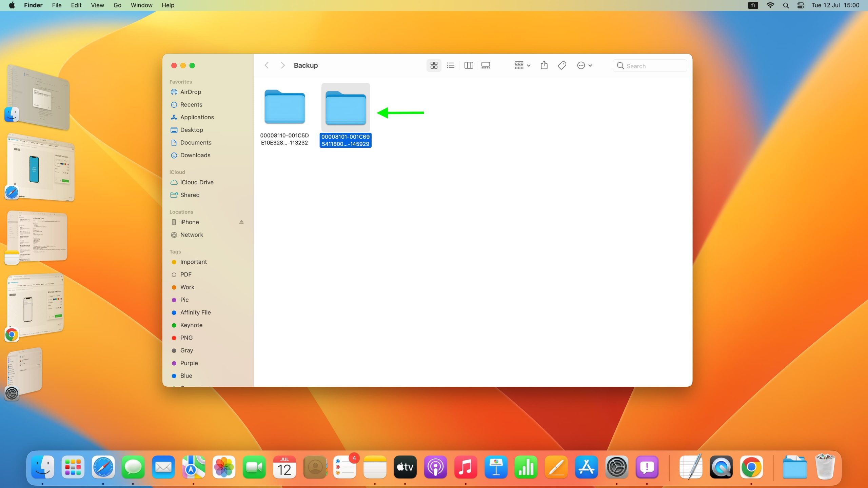Screen dimensions: 868x488
Task: Eject the iPhone in sidebar
Action: pos(241,222)
